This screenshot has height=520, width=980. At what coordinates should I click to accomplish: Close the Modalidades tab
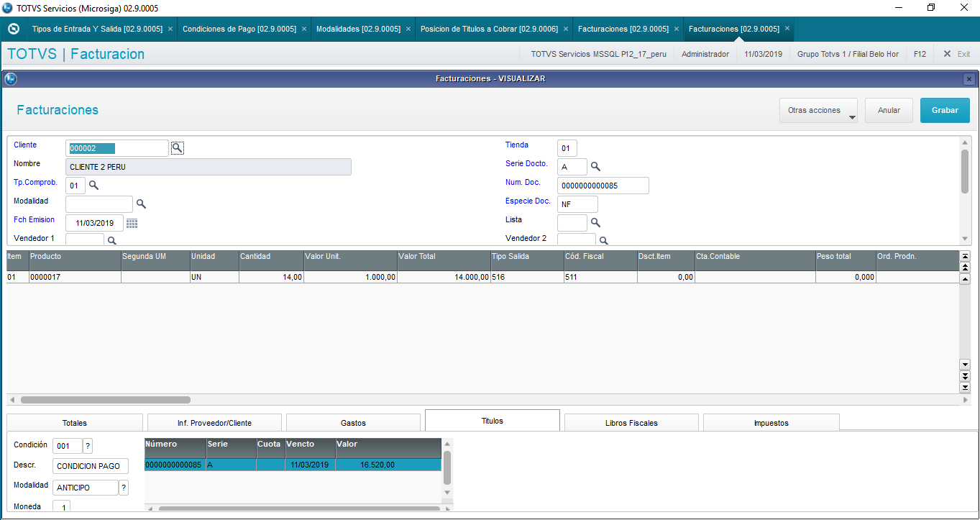click(408, 29)
